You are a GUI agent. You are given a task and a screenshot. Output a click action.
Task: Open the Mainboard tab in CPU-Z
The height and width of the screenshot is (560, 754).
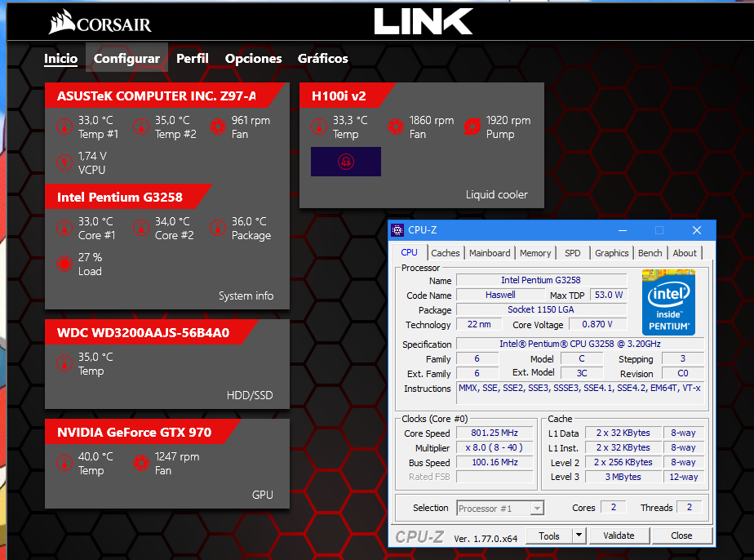490,253
